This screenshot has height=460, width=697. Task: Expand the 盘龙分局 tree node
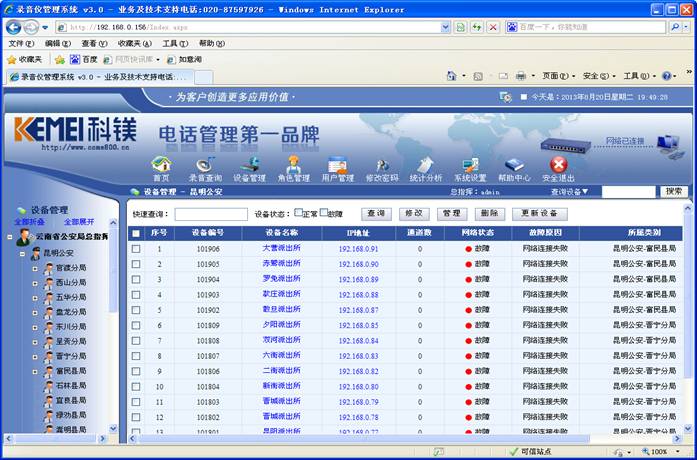tap(35, 313)
